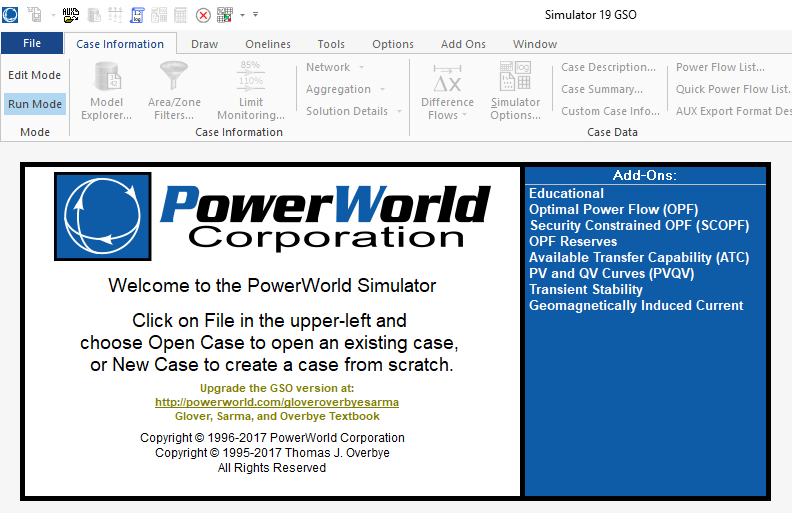Viewport: 792px width, 513px height.
Task: Click the calculator-style quick access icon
Action: tap(181, 15)
